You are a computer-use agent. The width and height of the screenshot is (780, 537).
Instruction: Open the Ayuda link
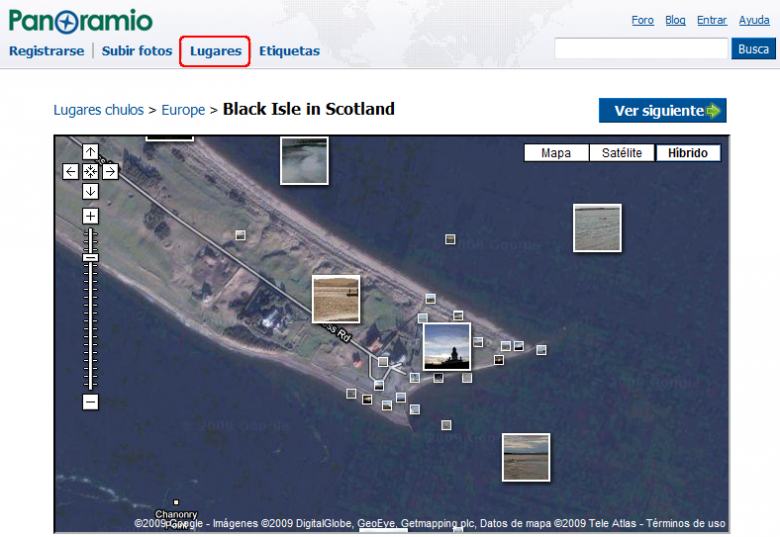pos(754,20)
